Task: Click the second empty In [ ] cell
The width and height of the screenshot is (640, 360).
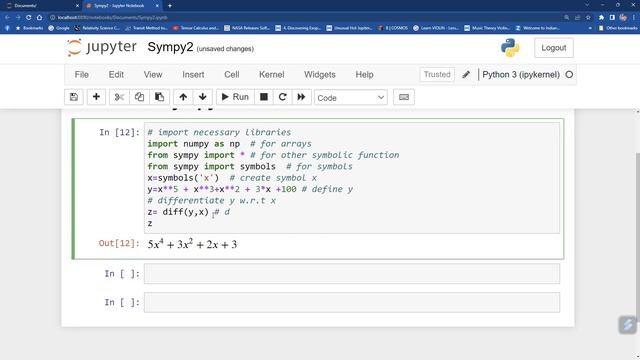Action: pyautogui.click(x=352, y=302)
